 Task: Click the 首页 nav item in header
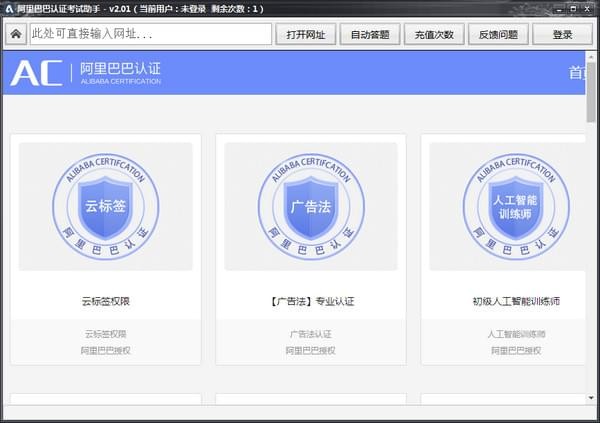[x=577, y=73]
